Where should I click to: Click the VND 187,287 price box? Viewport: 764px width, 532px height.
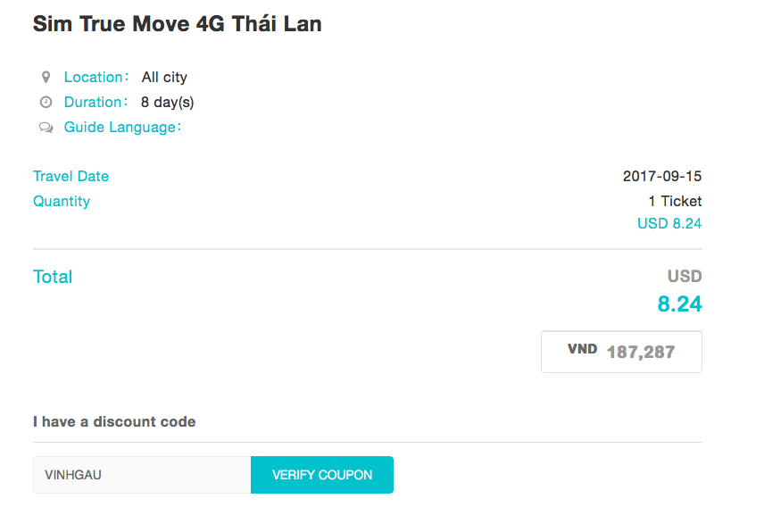(621, 352)
